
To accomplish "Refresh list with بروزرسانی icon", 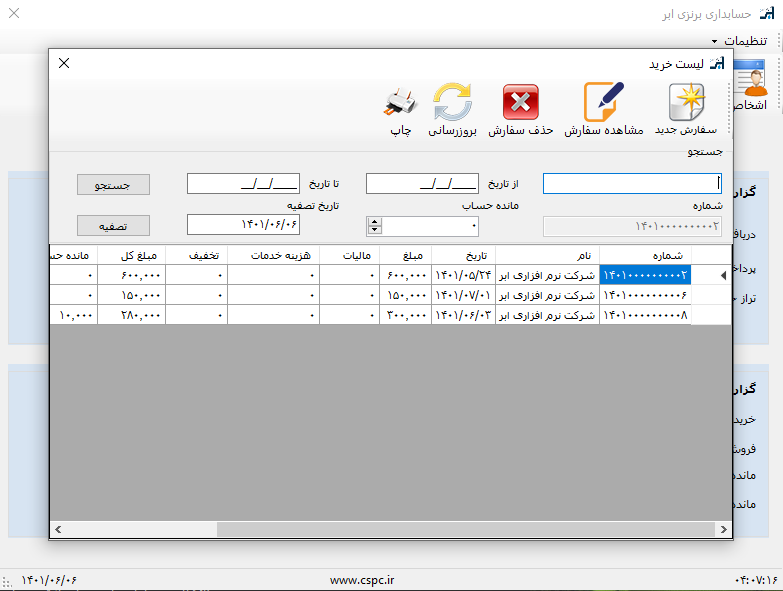I will [452, 103].
